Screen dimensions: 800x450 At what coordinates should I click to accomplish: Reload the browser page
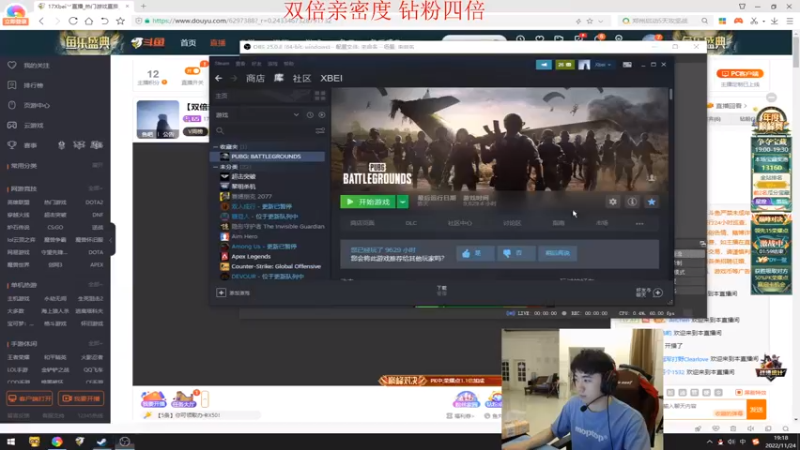pyautogui.click(x=73, y=21)
